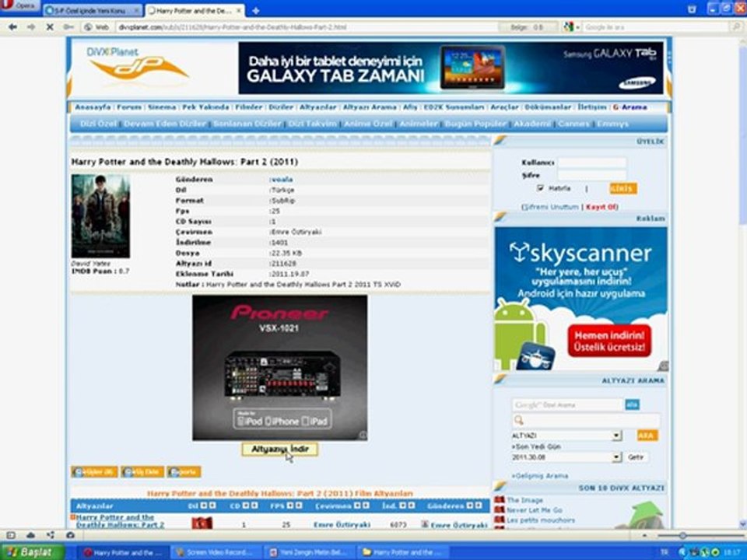
Task: Click the orange Giriş login button
Action: (x=623, y=188)
